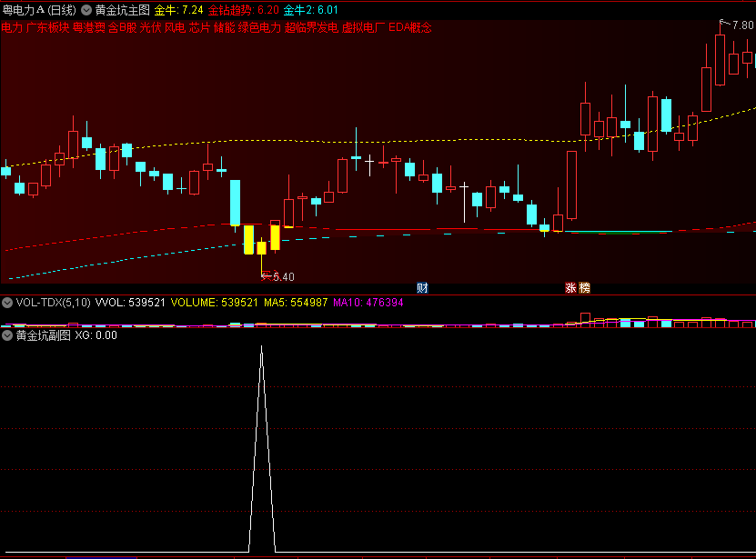Expand the 黄金坑副图 indicator dropdown arrow
Screen dimensions: 756x559
tap(7, 335)
